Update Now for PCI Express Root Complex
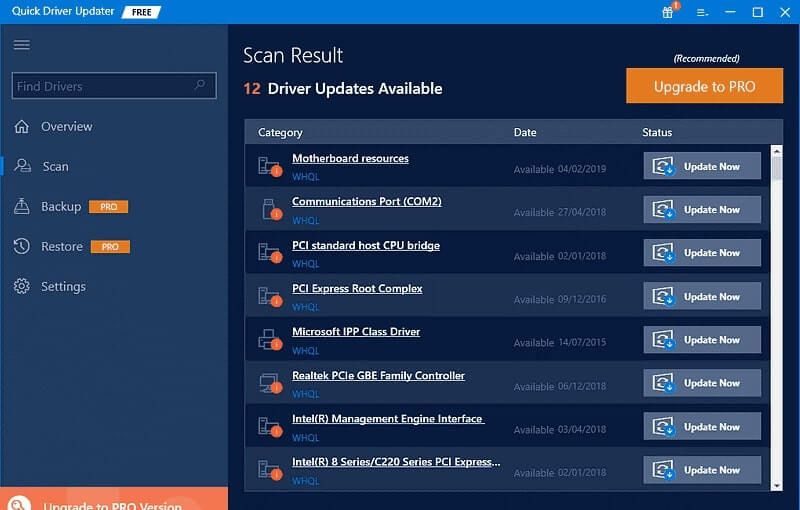The width and height of the screenshot is (800, 510). 702,296
